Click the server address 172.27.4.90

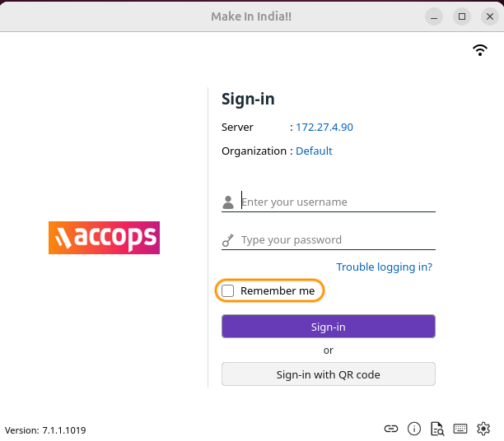(324, 128)
